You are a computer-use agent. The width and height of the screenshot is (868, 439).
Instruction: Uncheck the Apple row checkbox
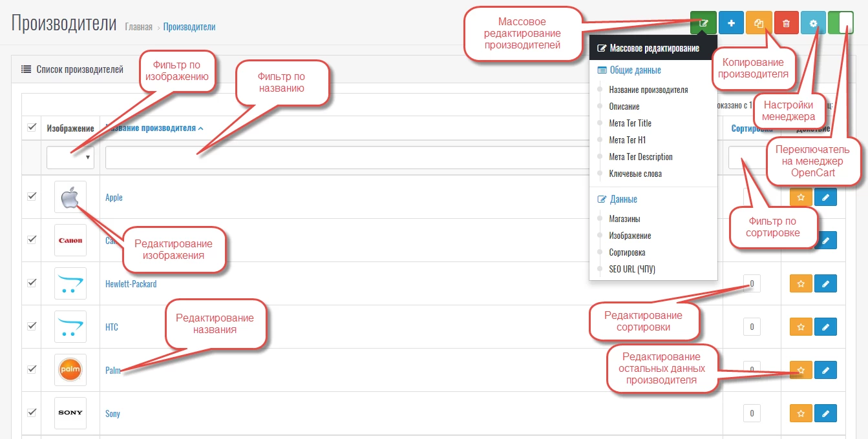tap(32, 196)
